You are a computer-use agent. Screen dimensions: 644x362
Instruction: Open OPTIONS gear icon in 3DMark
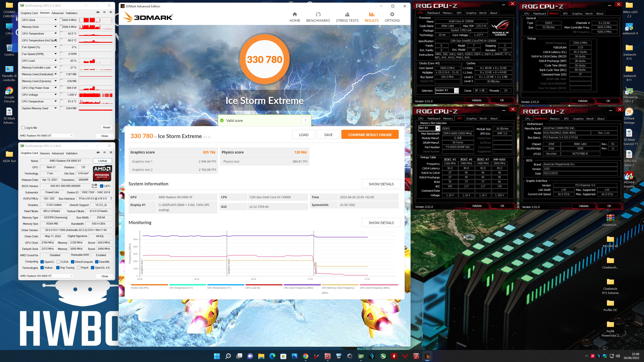392,14
